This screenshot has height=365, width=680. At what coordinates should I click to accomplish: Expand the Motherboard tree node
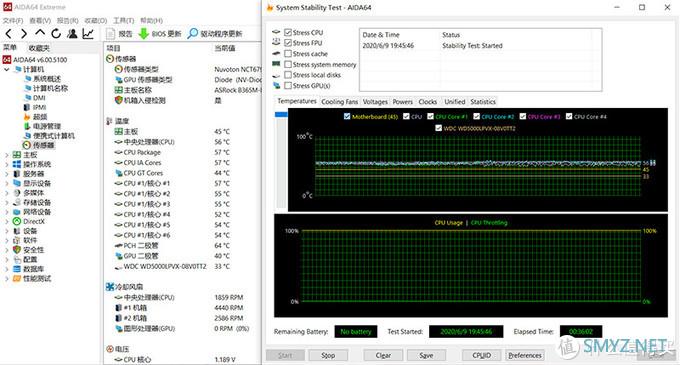click(x=7, y=155)
